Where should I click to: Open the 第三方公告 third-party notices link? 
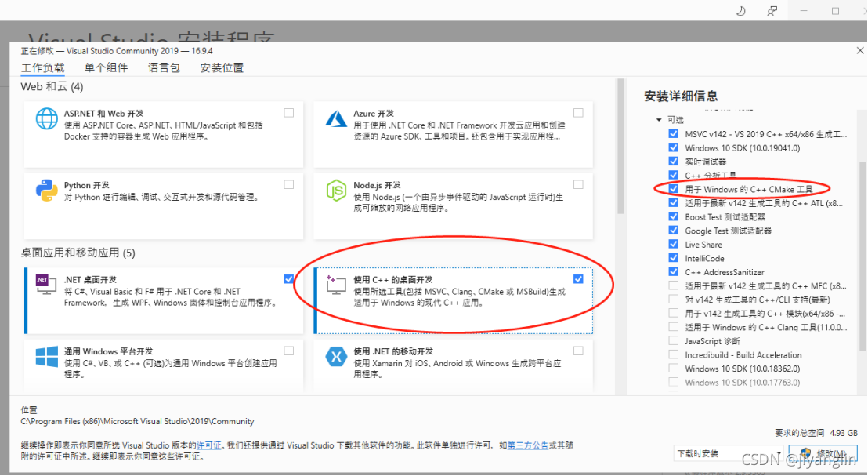(x=527, y=445)
